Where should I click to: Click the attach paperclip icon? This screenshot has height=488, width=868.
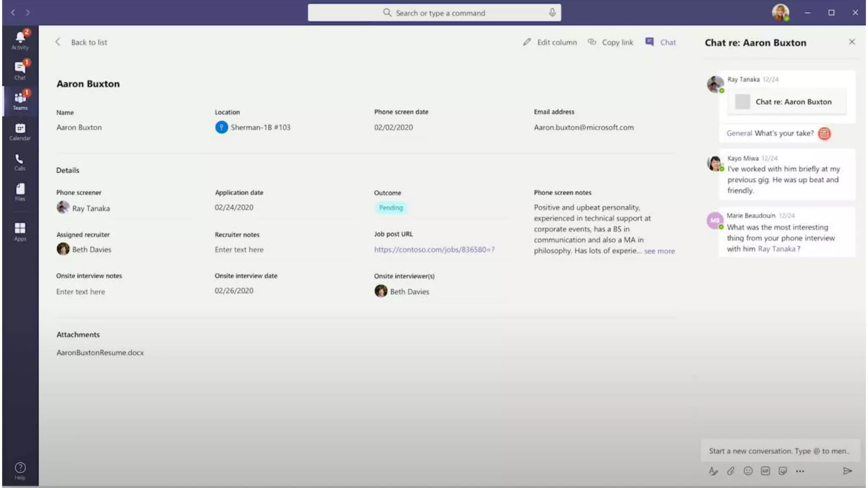point(731,471)
